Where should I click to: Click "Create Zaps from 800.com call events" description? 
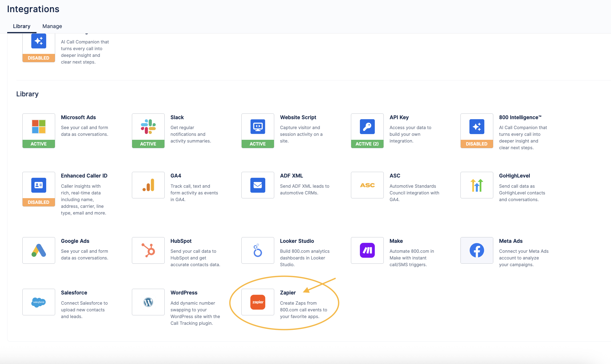tap(304, 310)
